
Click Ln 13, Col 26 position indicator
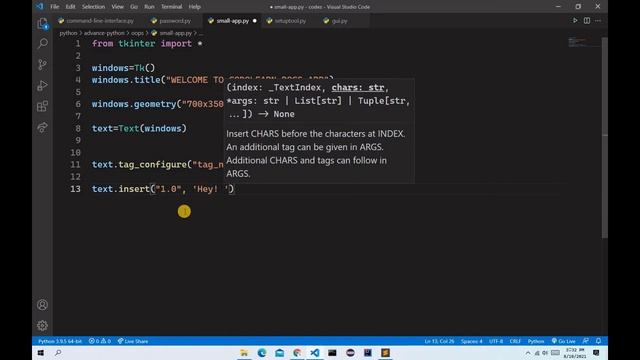[439, 341]
